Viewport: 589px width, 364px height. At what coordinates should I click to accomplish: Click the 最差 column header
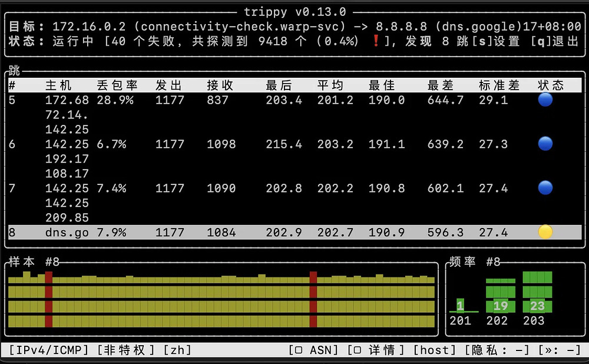coord(441,85)
